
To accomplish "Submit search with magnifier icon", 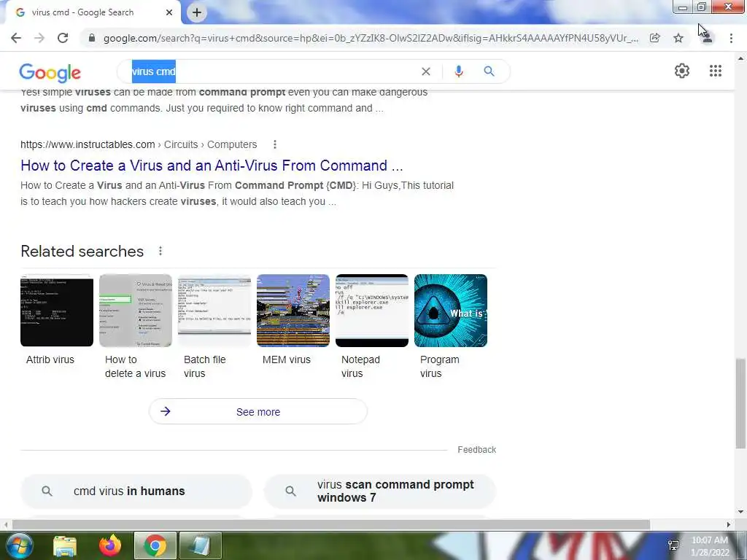I will pyautogui.click(x=489, y=71).
